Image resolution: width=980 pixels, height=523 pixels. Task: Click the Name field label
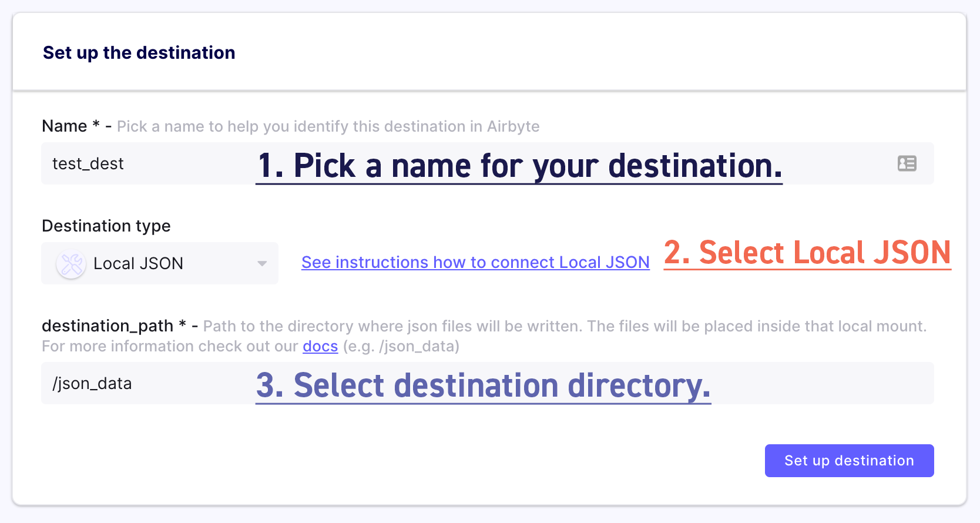tap(64, 126)
